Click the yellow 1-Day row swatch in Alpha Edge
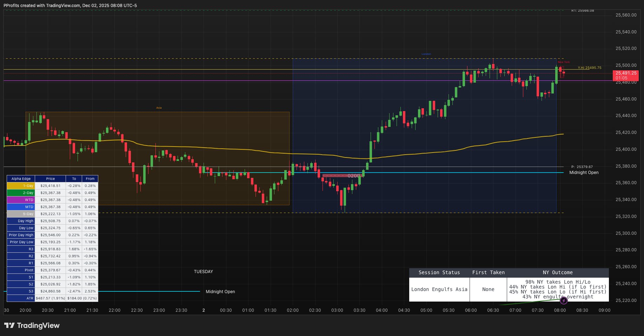 click(20, 186)
